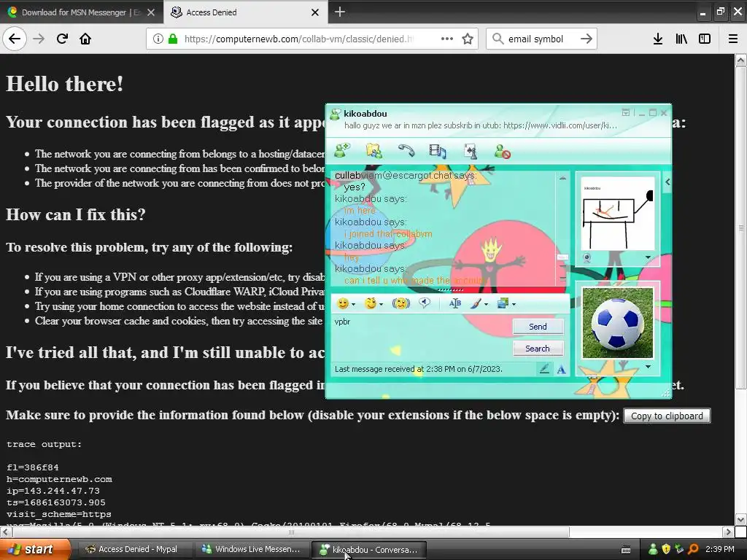The width and height of the screenshot is (747, 560).
Task: View site information icon in address bar
Action: pyautogui.click(x=158, y=39)
